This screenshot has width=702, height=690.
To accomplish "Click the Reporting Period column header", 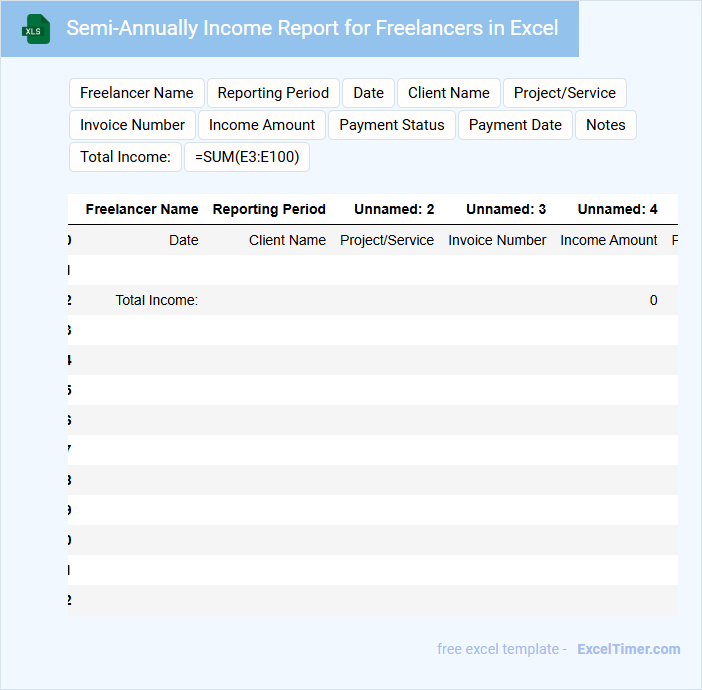I will pos(269,210).
